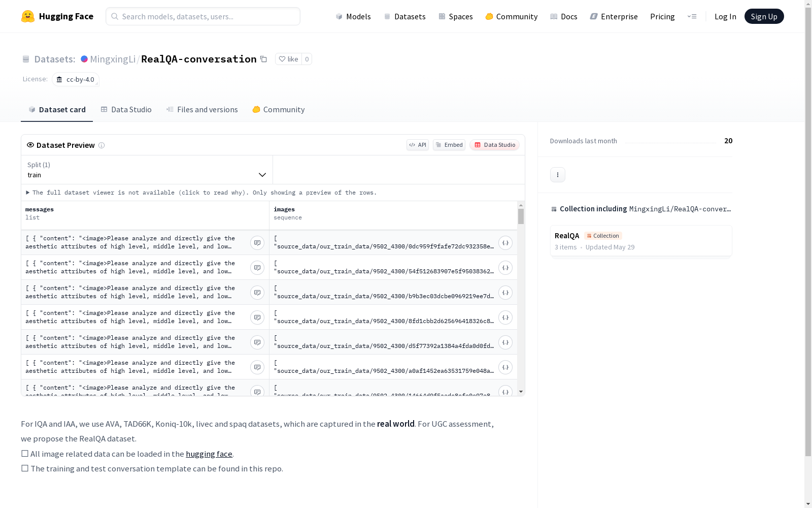Copy dataset name with the copy icon

(263, 59)
